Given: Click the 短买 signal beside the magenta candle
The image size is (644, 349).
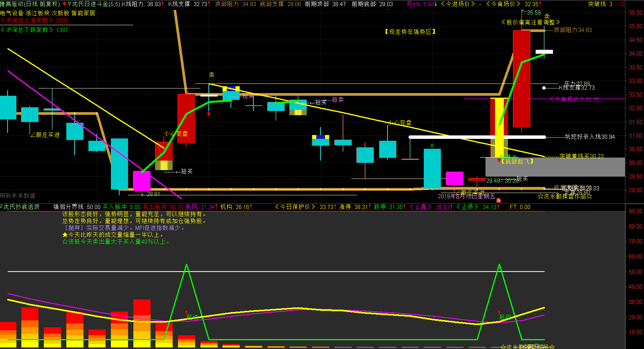Looking at the screenshot, I should click(x=186, y=172).
